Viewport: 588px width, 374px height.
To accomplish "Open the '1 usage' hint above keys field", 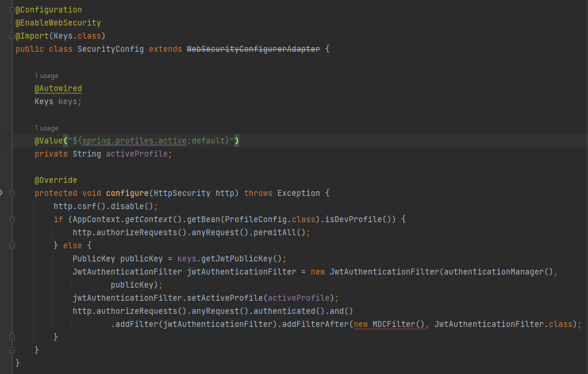I will (x=46, y=76).
